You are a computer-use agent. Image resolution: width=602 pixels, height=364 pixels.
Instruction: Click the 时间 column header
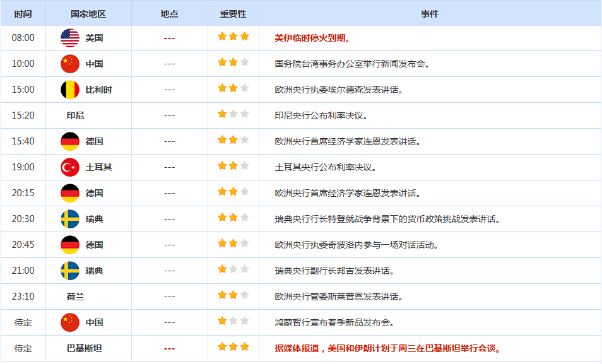(x=23, y=14)
